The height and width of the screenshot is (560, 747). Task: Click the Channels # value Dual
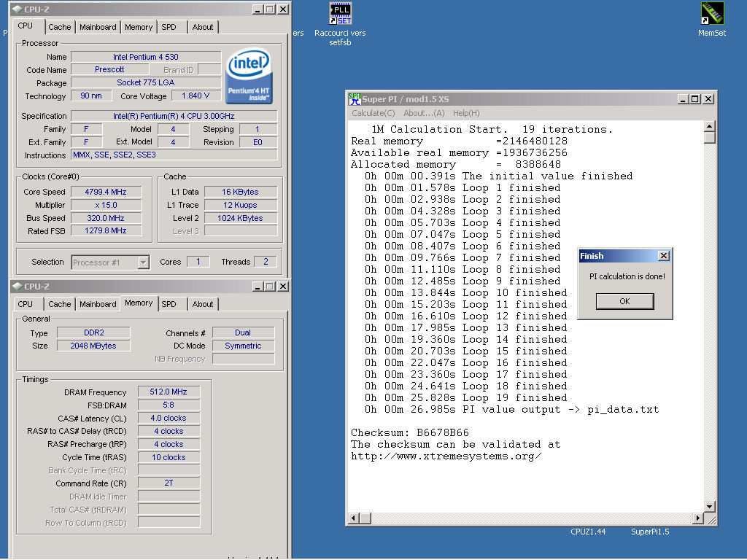243,332
